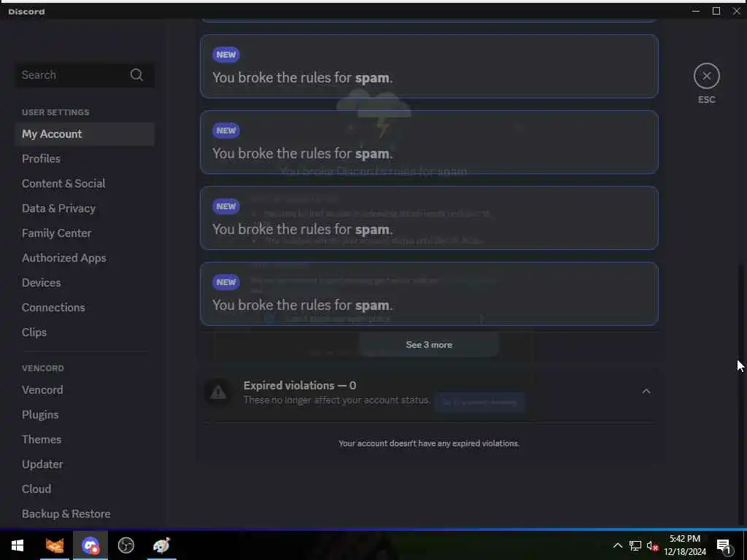747x560 pixels.
Task: Click the warning triangle icon beside Expired violations
Action: (x=218, y=392)
